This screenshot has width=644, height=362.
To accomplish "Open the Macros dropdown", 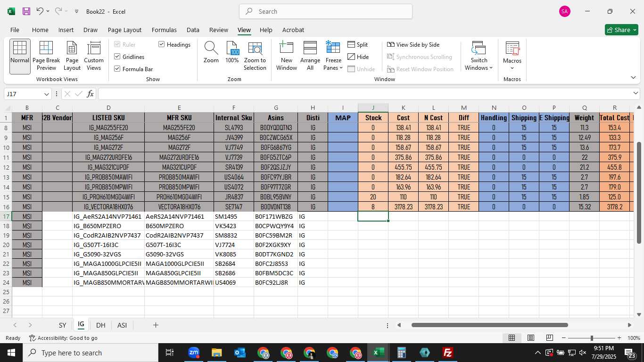I will point(512,56).
